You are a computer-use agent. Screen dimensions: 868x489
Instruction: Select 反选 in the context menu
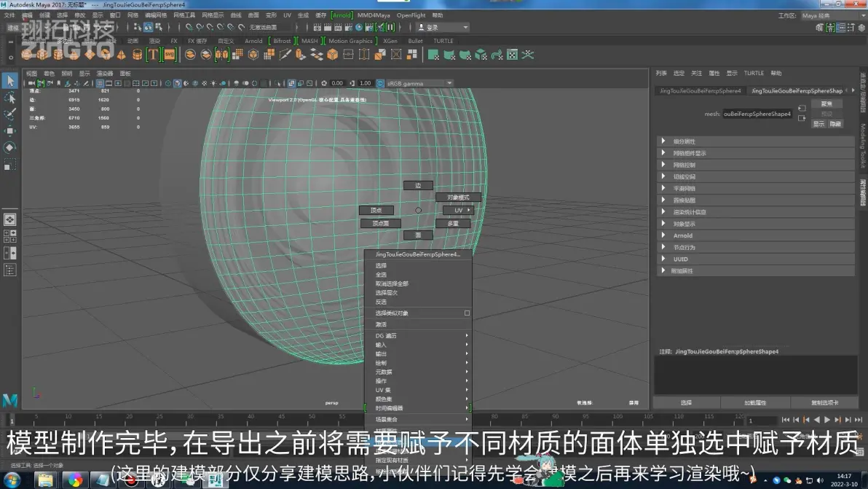tap(381, 302)
